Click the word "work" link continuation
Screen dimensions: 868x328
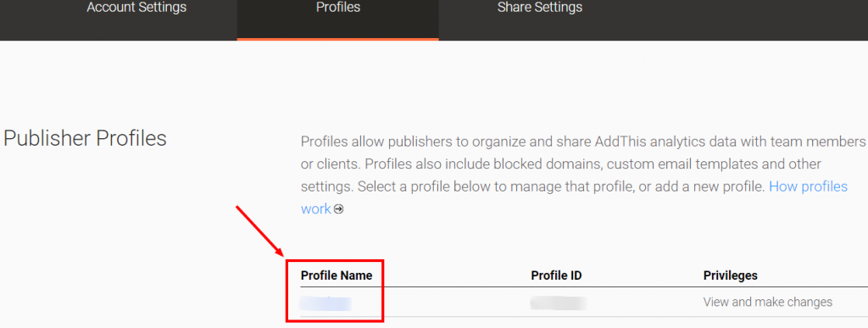tap(315, 209)
